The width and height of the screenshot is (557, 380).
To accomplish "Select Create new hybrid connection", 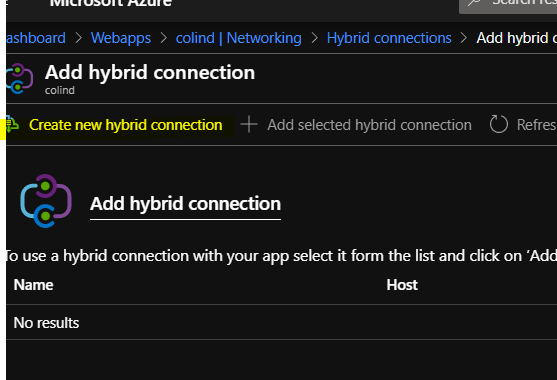I will coord(125,125).
